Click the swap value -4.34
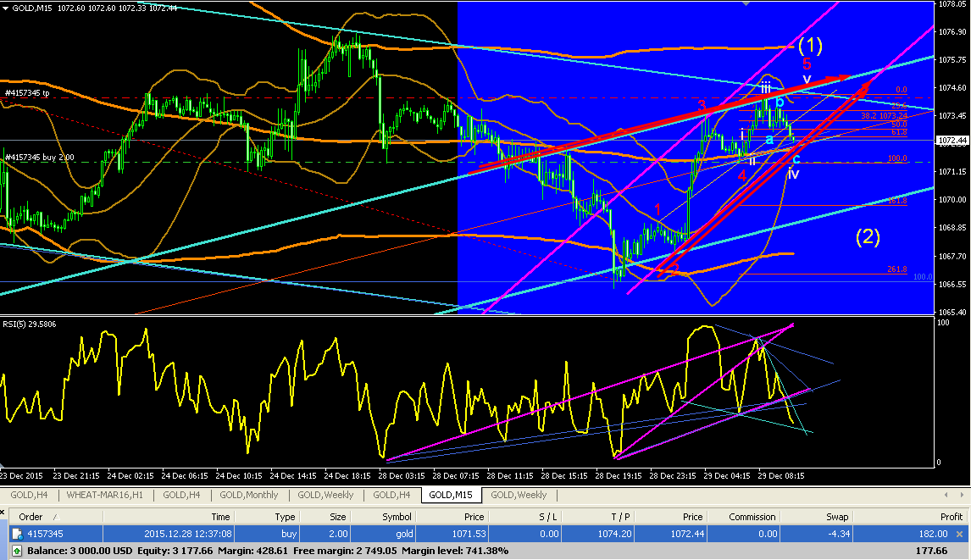Image resolution: width=971 pixels, height=560 pixels. 839,534
